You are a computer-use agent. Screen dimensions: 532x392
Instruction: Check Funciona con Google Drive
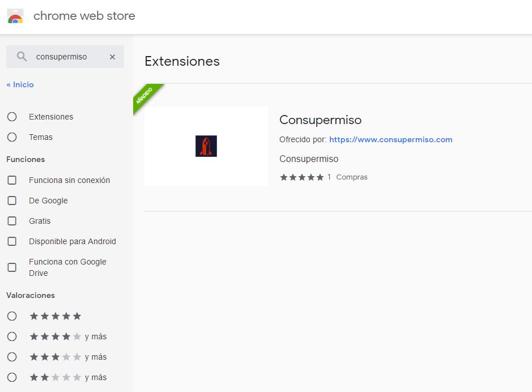coord(12,267)
